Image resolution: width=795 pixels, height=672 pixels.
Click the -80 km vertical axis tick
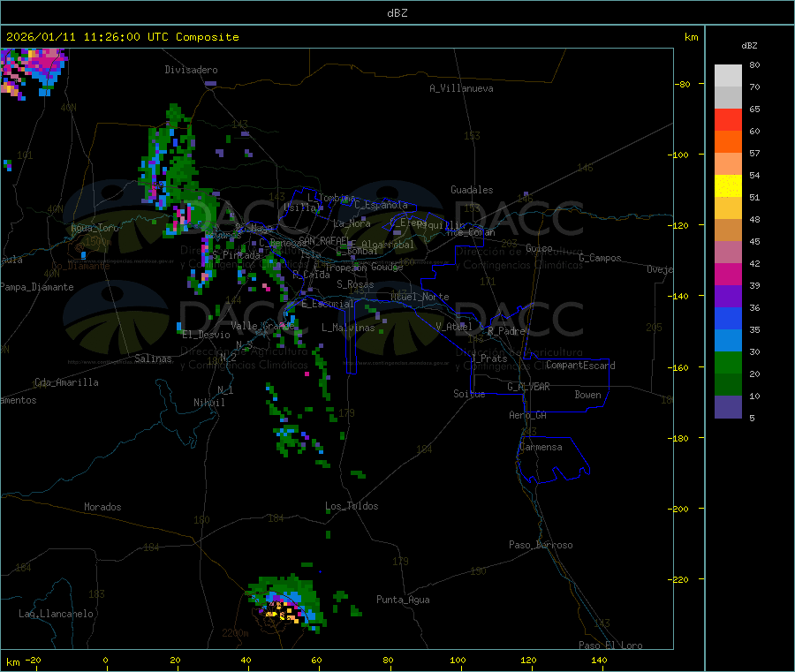tap(682, 84)
